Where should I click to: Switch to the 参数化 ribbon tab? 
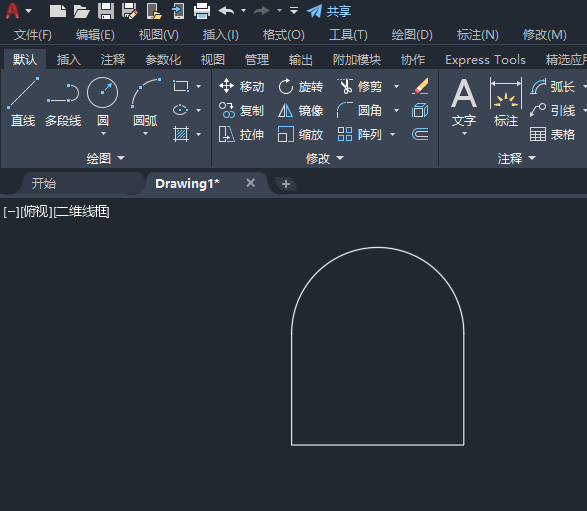tap(163, 60)
